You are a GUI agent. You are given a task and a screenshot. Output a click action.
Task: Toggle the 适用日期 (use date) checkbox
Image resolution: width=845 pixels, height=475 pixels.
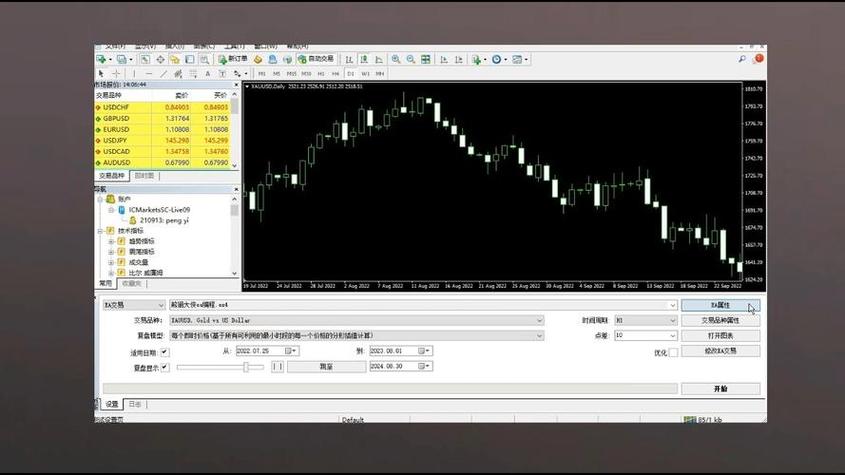(x=165, y=352)
